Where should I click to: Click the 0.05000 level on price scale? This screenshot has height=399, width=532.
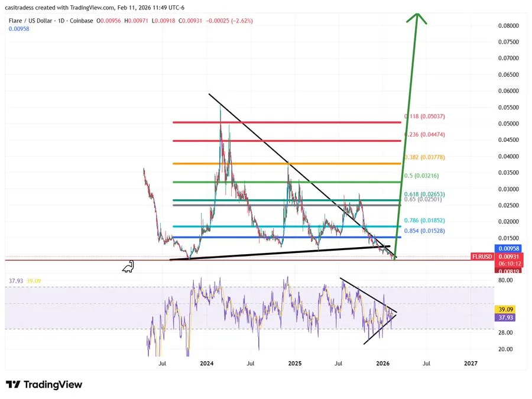coord(508,124)
